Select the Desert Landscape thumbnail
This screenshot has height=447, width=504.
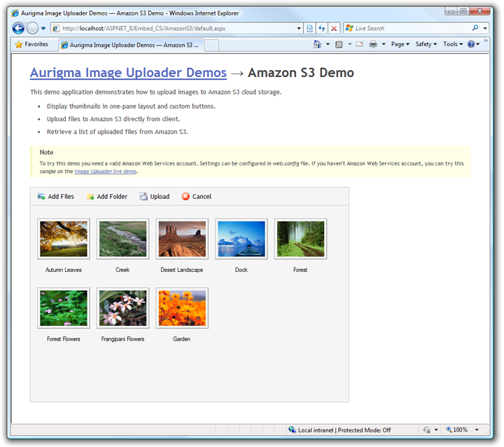point(182,239)
